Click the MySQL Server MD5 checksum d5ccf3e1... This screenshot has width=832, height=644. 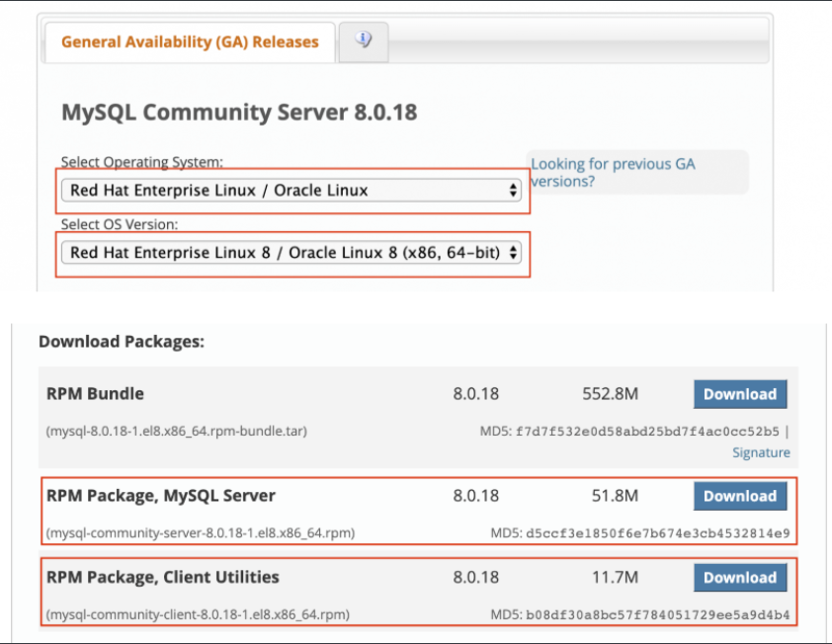pyautogui.click(x=658, y=533)
